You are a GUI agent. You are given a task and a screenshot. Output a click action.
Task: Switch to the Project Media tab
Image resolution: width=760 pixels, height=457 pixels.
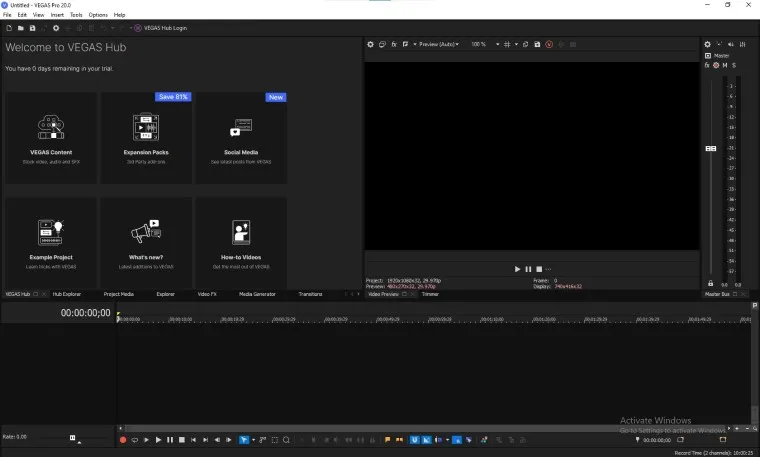click(119, 294)
